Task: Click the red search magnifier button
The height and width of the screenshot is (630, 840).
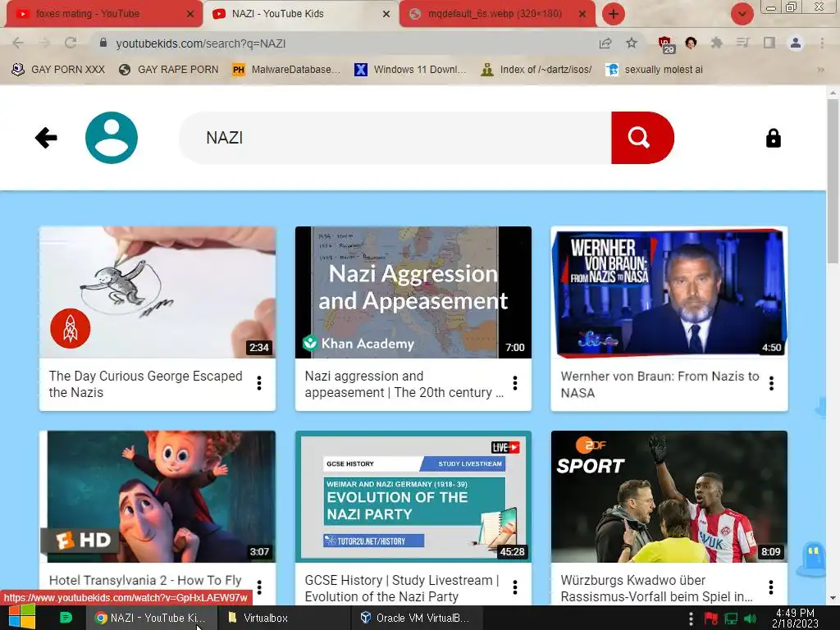Action: pyautogui.click(x=642, y=138)
